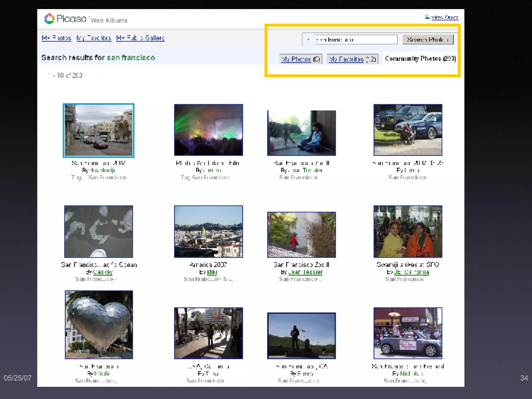This screenshot has height=399, width=532.
Task: Click author link Jean Tessier under Zoo II
Action: [305, 272]
